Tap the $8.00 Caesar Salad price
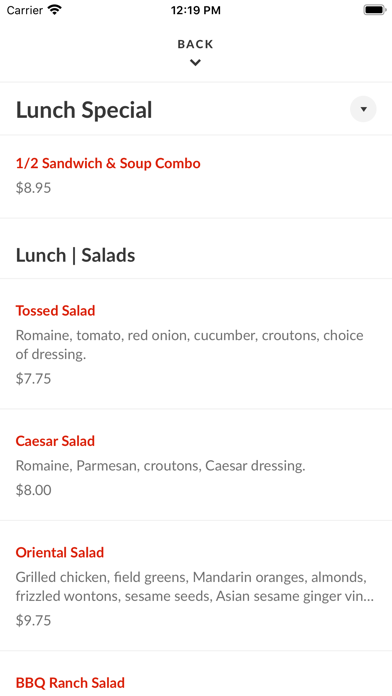This screenshot has width=392, height=696. (x=33, y=490)
